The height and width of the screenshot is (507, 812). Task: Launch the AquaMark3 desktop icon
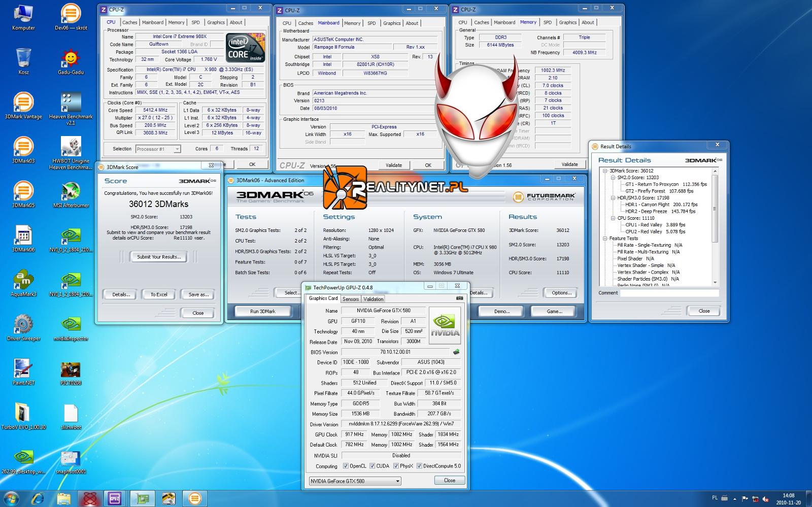coord(23,283)
